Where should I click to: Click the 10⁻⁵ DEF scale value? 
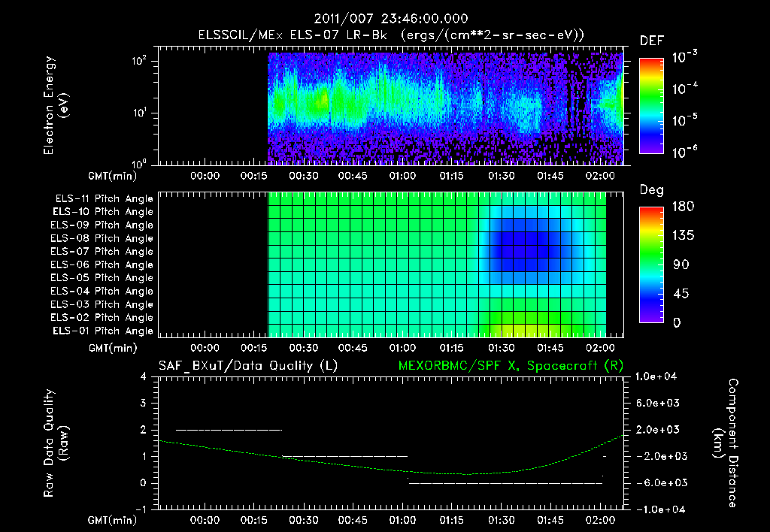click(684, 119)
